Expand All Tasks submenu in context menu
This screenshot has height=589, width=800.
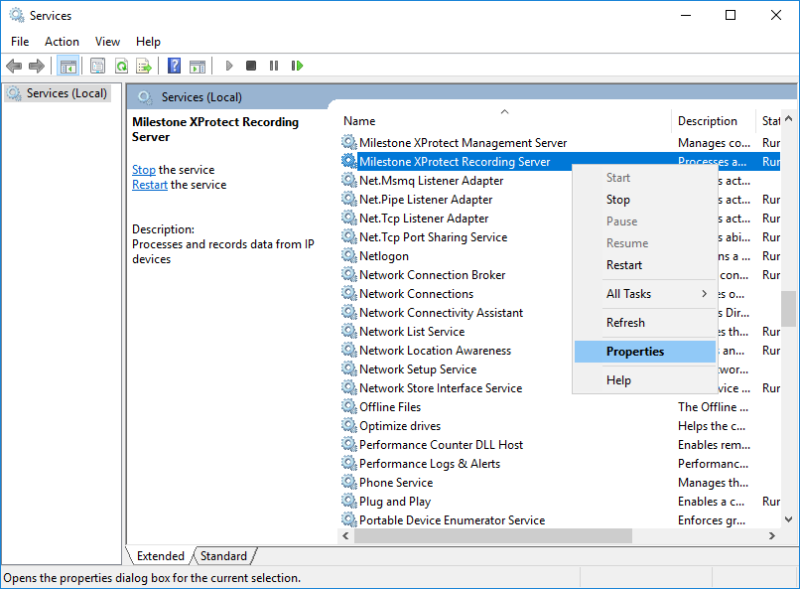point(645,293)
